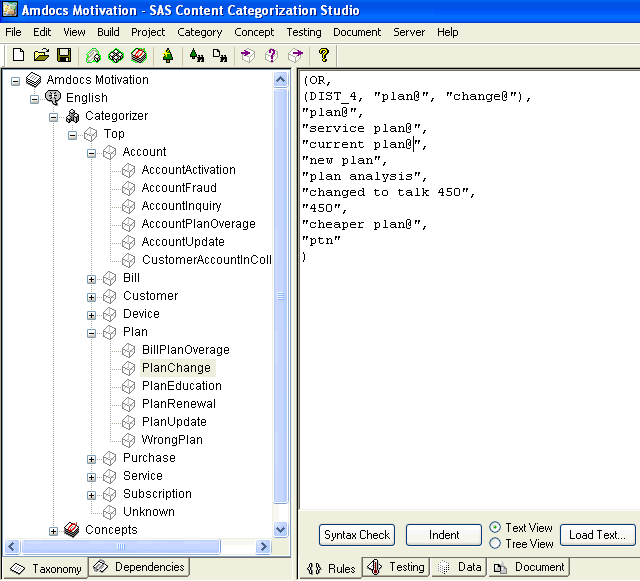Click the cube with purple question mark icon
This screenshot has height=581, width=640.
(271, 55)
